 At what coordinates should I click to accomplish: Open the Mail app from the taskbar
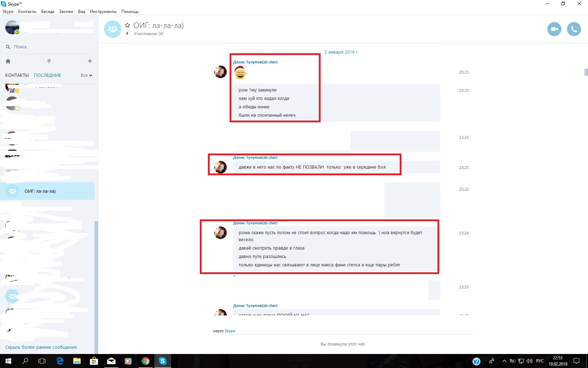[x=111, y=361]
